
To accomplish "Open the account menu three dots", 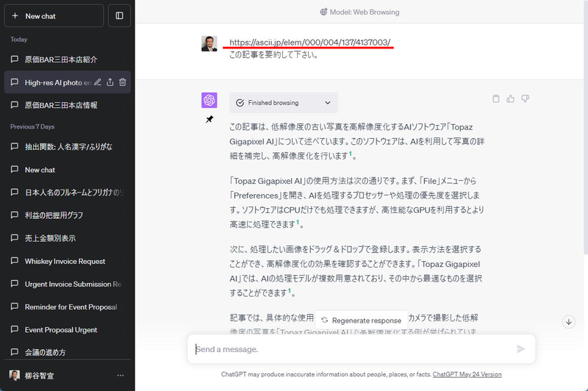I will coord(120,376).
